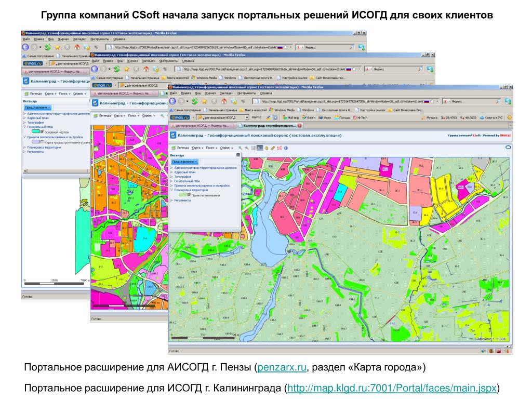Screen dimensions: 532x399
Task: Click Погода link in front window toolbar
Action: [342, 118]
